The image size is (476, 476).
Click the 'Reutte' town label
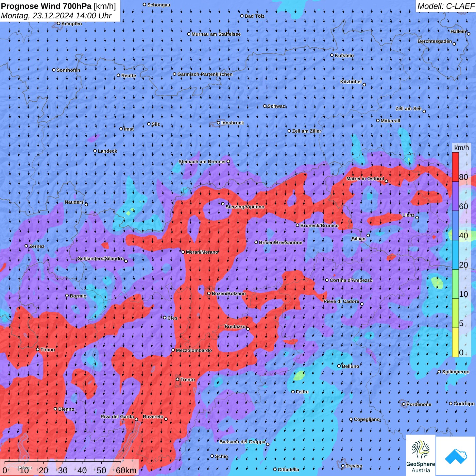(129, 75)
